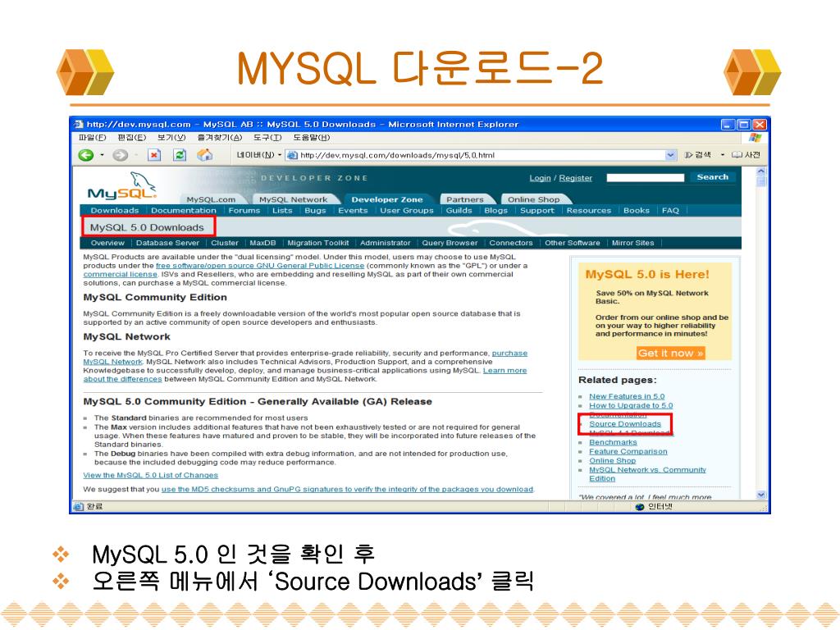Click the Login link
This screenshot has height=630, width=840.
point(540,178)
